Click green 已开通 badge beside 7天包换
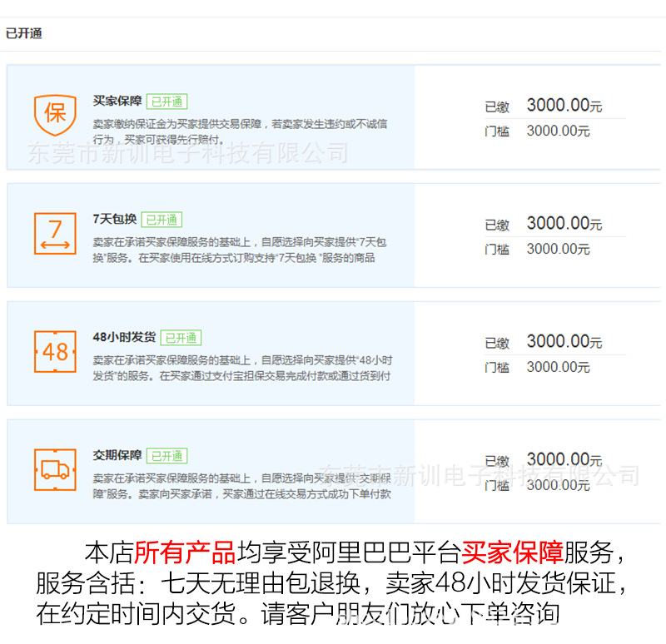Image resolution: width=666 pixels, height=644 pixels. click(x=162, y=220)
